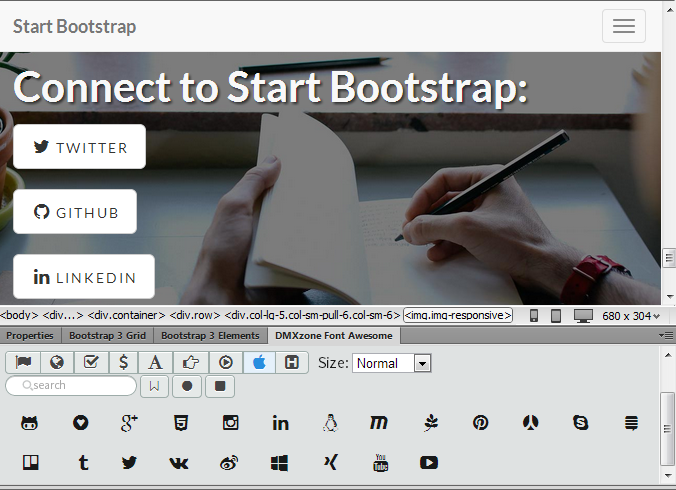The width and height of the screenshot is (676, 490).
Task: Switch to the Bootstrap 3 Elements tab
Action: [210, 336]
